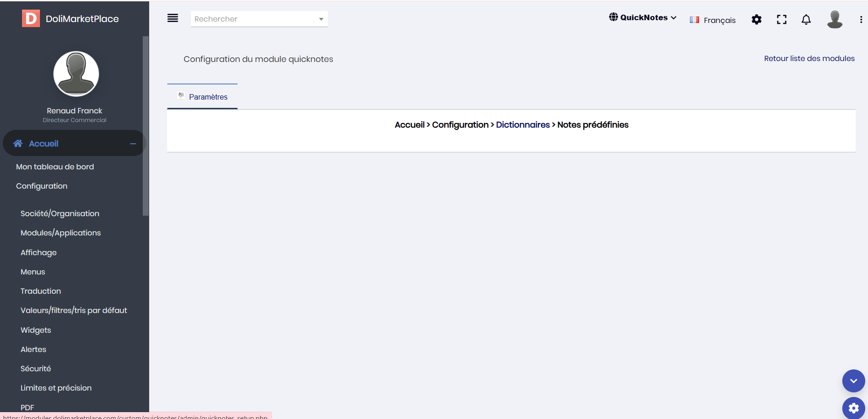Open Widgets in sidebar
The image size is (868, 419).
tap(36, 330)
